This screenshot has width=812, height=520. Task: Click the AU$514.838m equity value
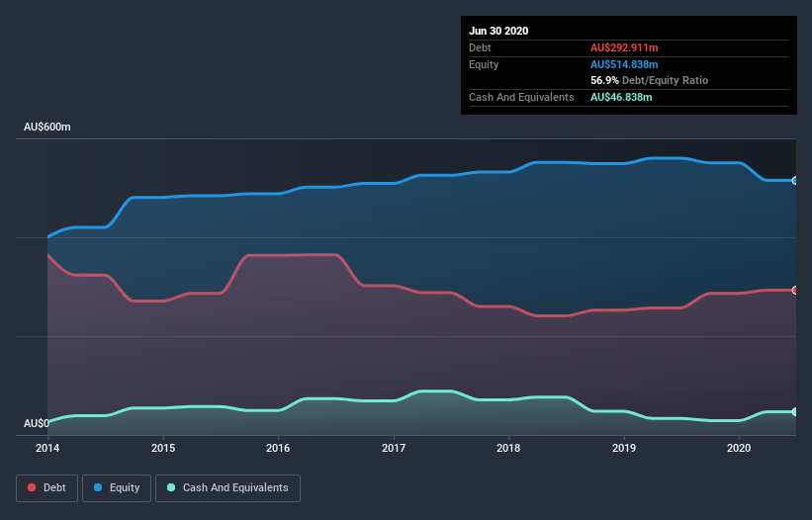tap(624, 64)
